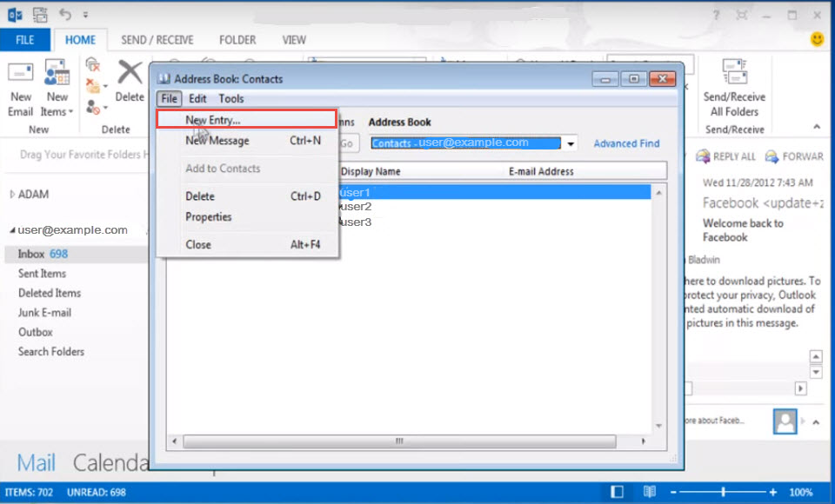Switch to the SEND / RECEIVE ribbon tab
Screen dimensions: 835x504
click(x=157, y=40)
